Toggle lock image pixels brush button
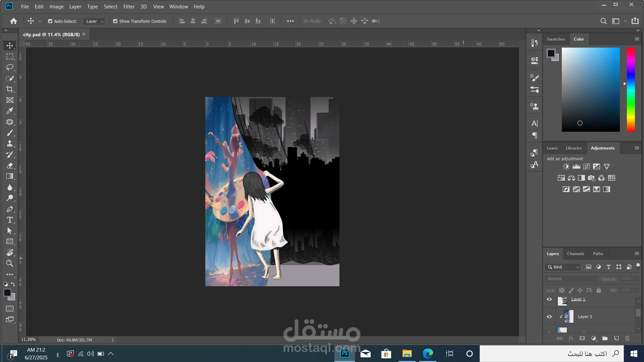This screenshot has width=644, height=362. [571, 290]
